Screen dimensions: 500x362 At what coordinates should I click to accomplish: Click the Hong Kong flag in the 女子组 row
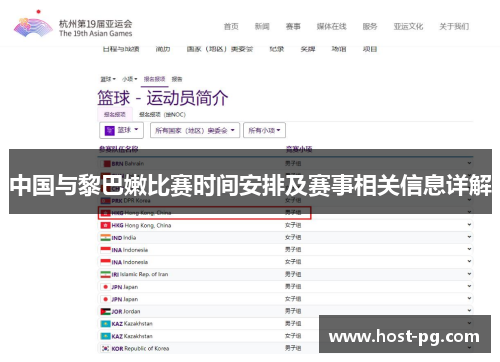[x=105, y=225]
